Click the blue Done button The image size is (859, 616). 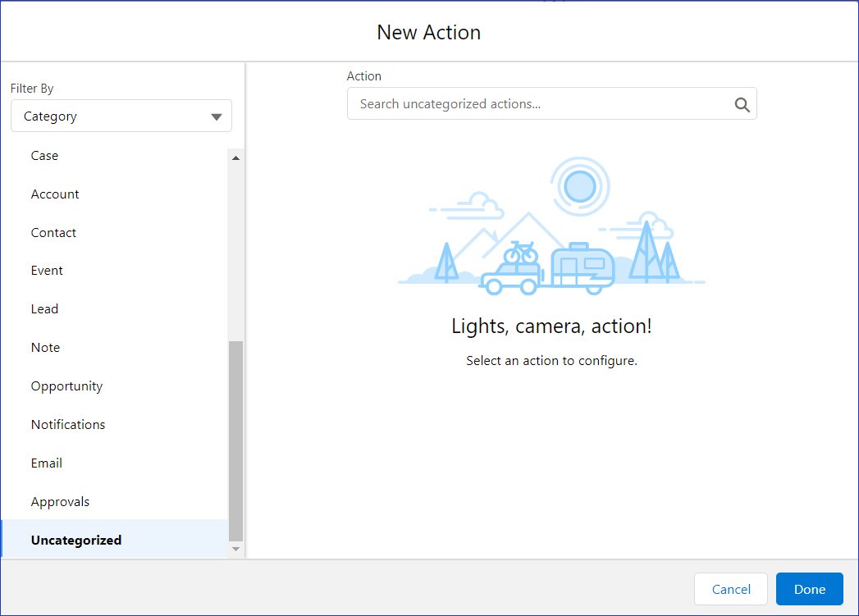click(x=809, y=589)
